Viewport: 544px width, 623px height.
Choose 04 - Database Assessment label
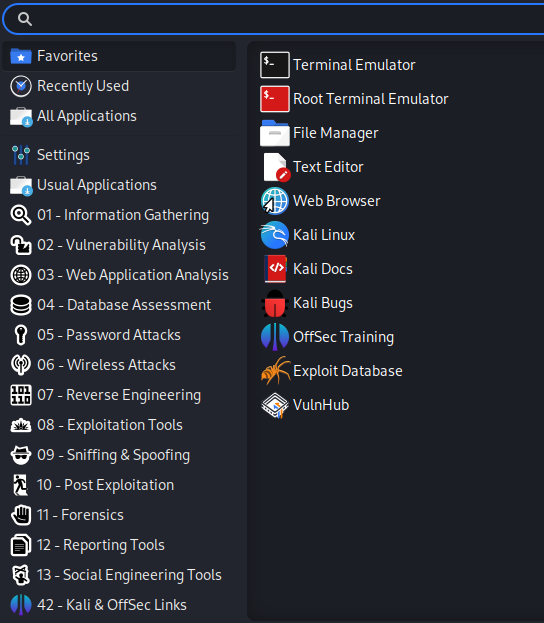(124, 305)
